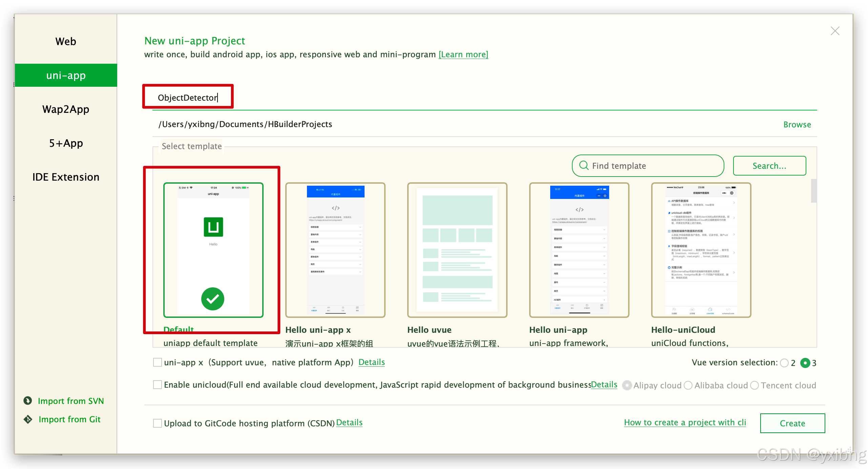This screenshot has width=868, height=469.
Task: Click the Import from SVN icon
Action: point(28,401)
